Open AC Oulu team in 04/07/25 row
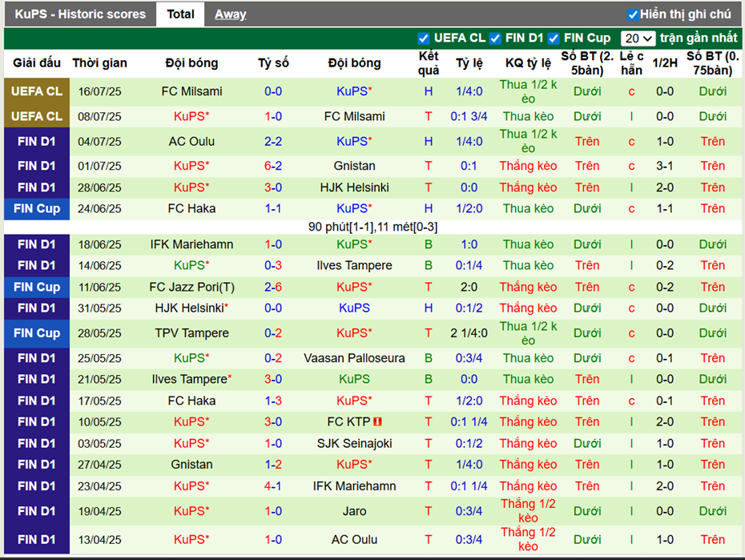This screenshot has height=560, width=745. pos(192,142)
